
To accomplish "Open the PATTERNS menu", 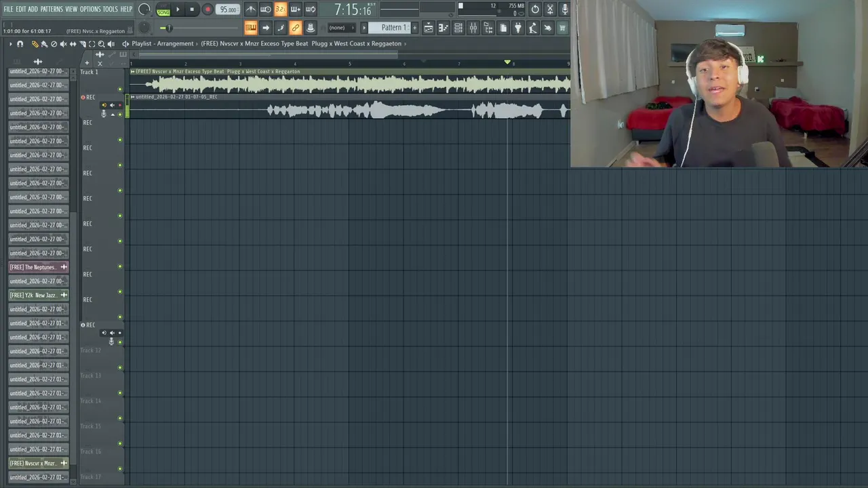I will 52,9.
